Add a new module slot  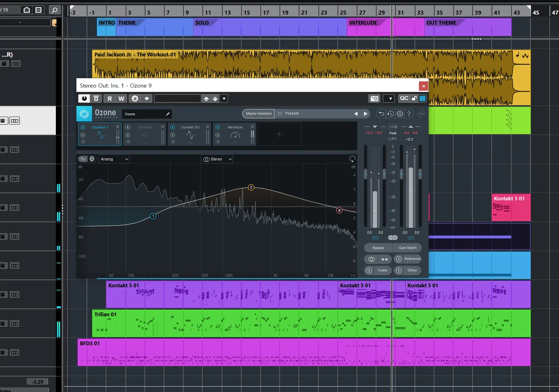coord(279,134)
